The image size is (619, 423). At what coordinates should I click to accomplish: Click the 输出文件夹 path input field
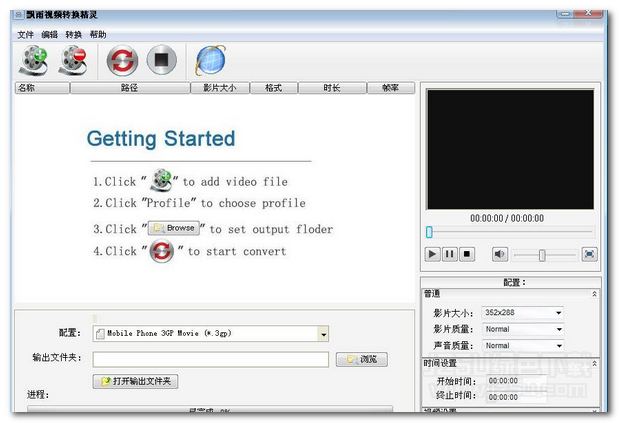pos(211,359)
